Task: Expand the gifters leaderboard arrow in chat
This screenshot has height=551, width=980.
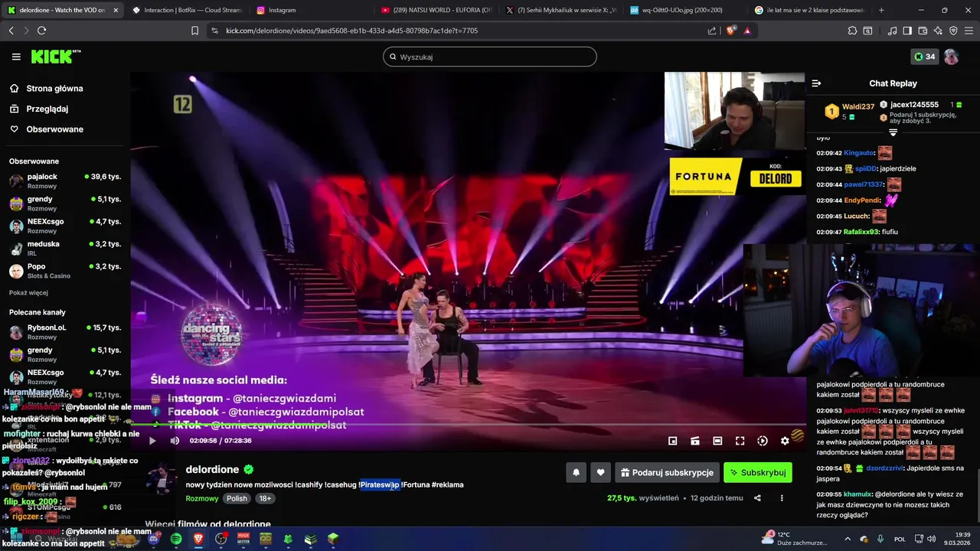Action: coord(893,132)
